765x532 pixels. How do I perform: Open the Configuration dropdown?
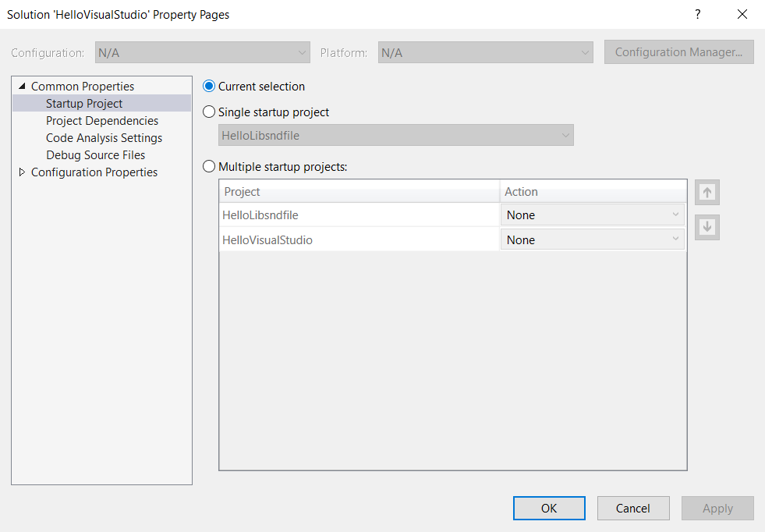click(203, 53)
